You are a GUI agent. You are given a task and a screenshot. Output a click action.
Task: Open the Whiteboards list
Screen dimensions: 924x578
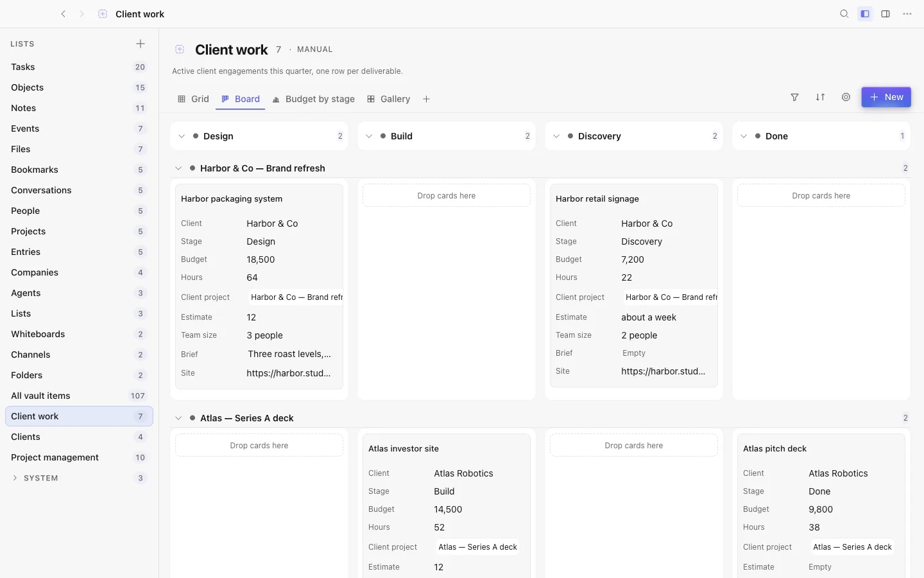pyautogui.click(x=79, y=334)
